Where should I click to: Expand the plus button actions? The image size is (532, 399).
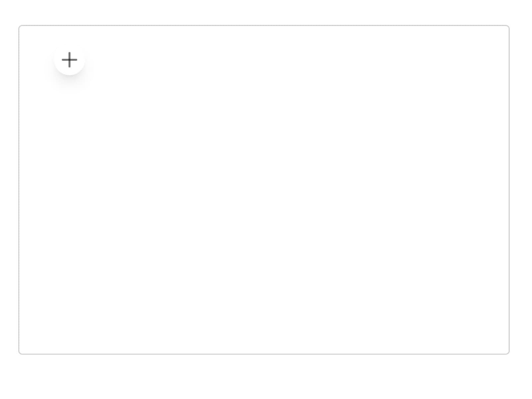69,60
